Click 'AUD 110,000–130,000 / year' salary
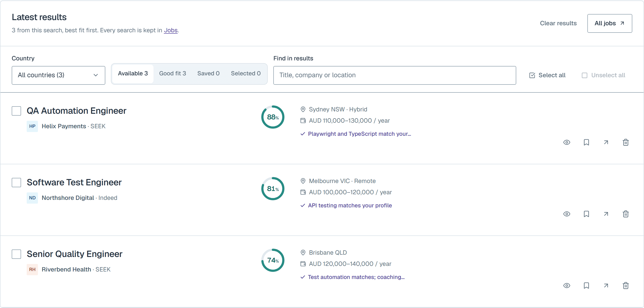This screenshot has width=644, height=308. (349, 121)
